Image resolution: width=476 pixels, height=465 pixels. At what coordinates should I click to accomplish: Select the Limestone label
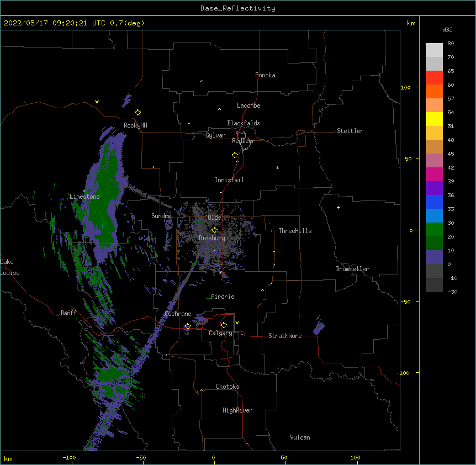pos(84,197)
